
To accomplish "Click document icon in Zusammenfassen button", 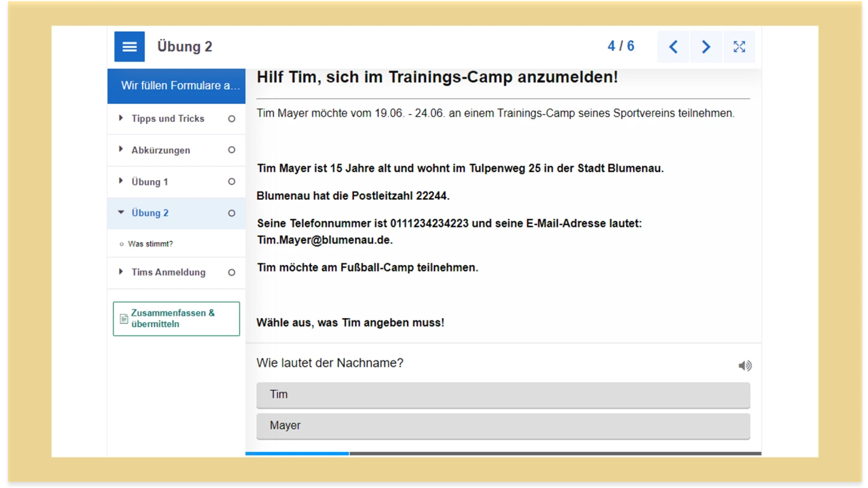I will [x=124, y=319].
